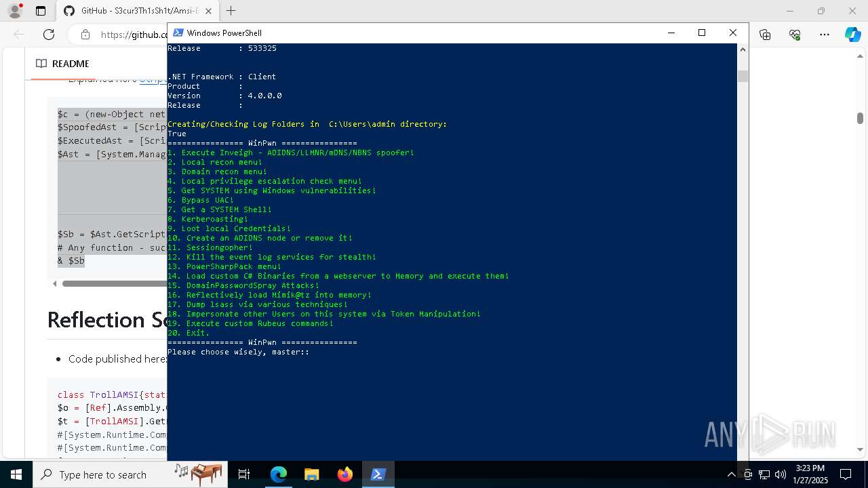
Task: Click 'Local recon menu!' line
Action: tap(215, 162)
